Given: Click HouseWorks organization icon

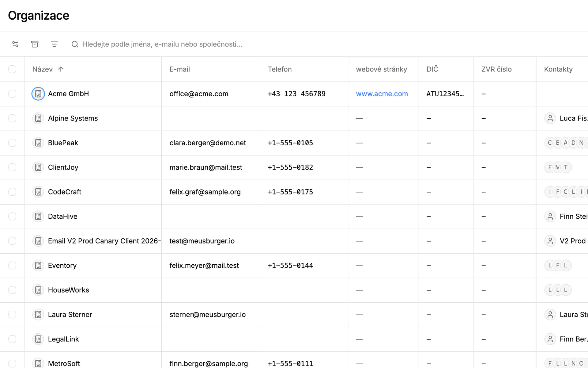Looking at the screenshot, I should click(x=38, y=290).
